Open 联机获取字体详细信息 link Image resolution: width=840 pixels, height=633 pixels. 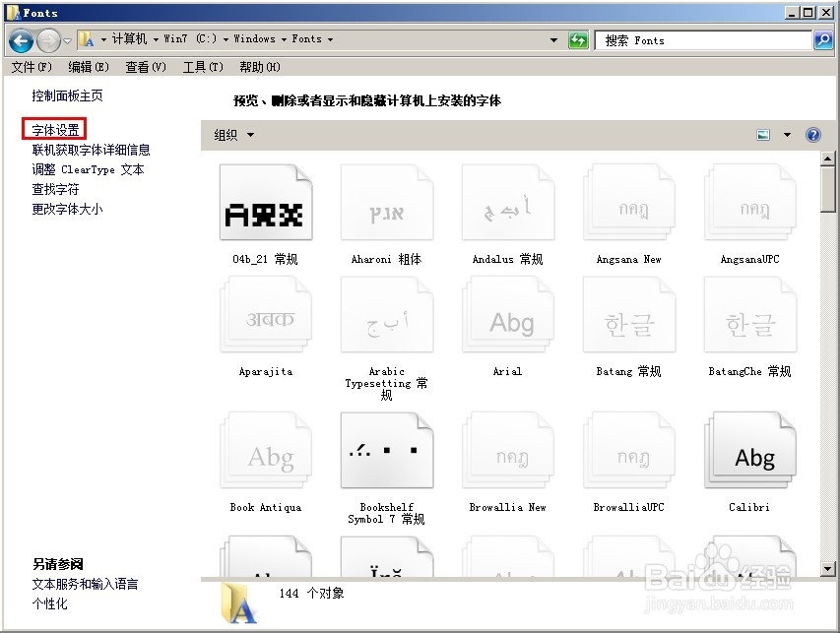(93, 149)
